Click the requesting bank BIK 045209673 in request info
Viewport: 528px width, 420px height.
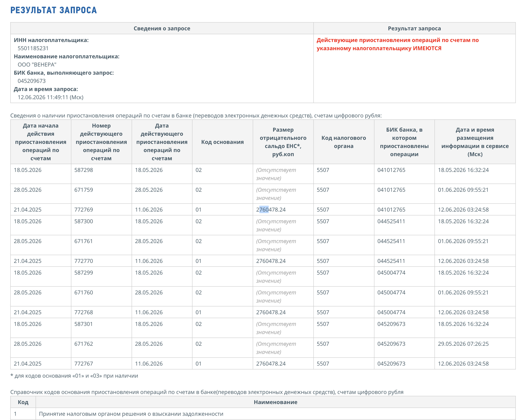(32, 81)
